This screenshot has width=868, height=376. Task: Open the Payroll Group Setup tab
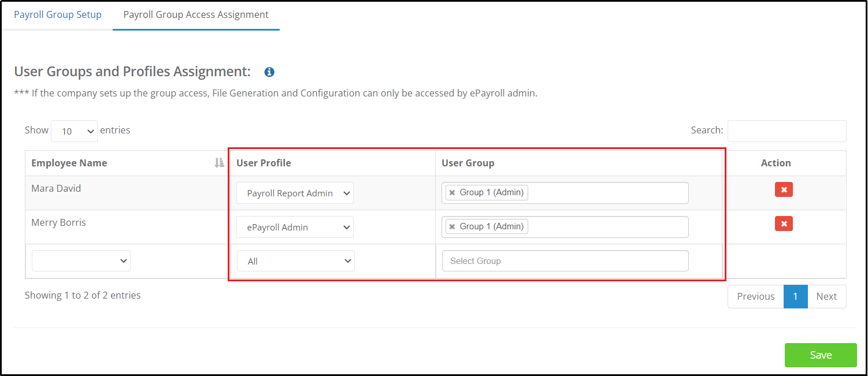click(58, 14)
